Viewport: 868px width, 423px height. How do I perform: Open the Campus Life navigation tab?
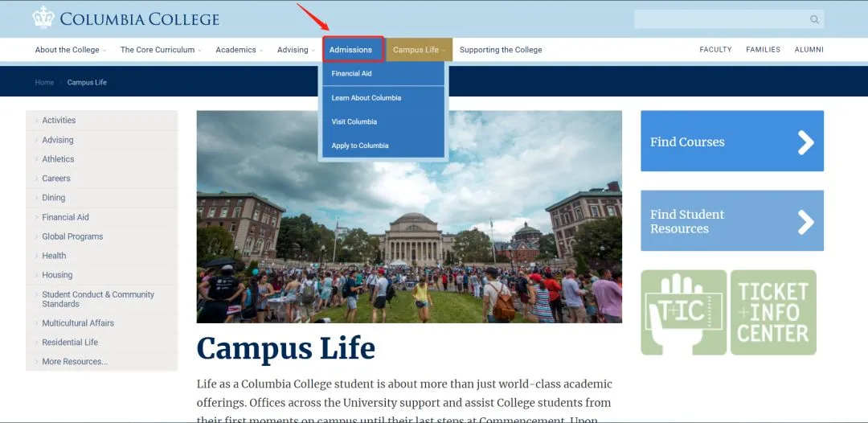[x=420, y=50]
